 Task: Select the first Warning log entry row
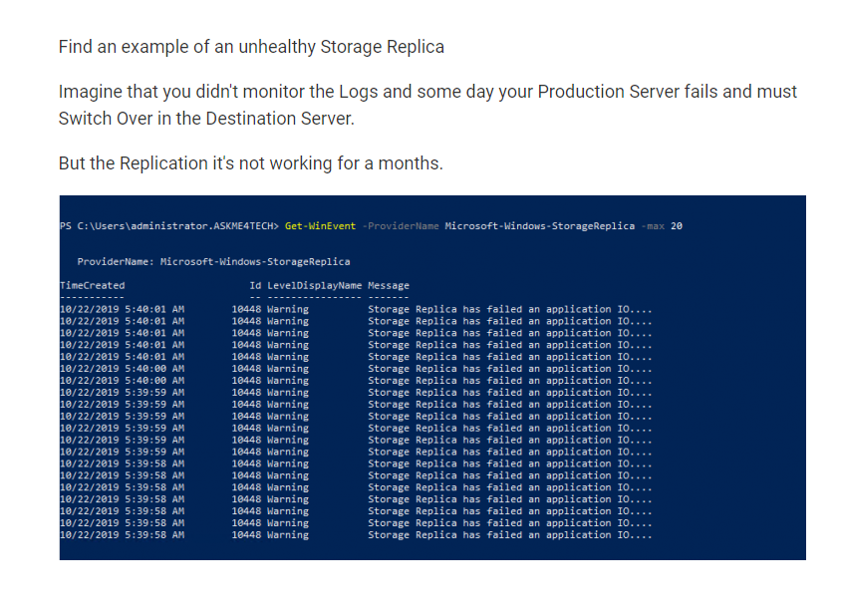299,309
